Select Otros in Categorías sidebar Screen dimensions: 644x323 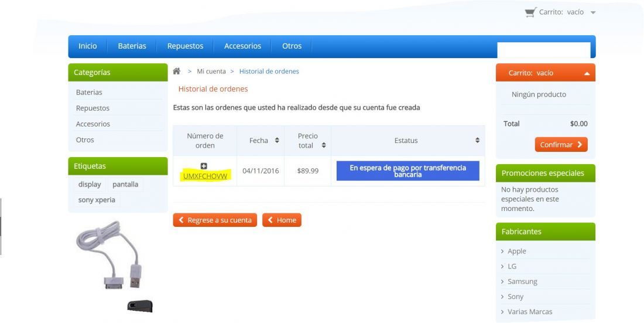(x=85, y=140)
